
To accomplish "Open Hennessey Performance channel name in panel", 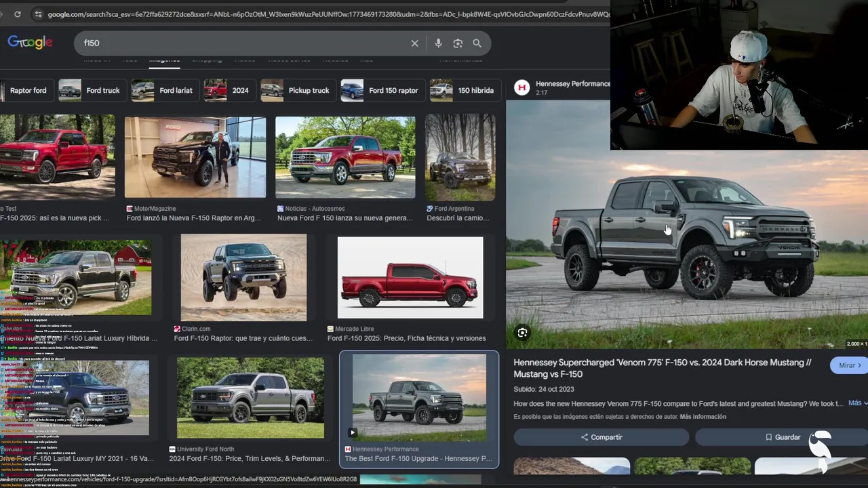I will (573, 84).
